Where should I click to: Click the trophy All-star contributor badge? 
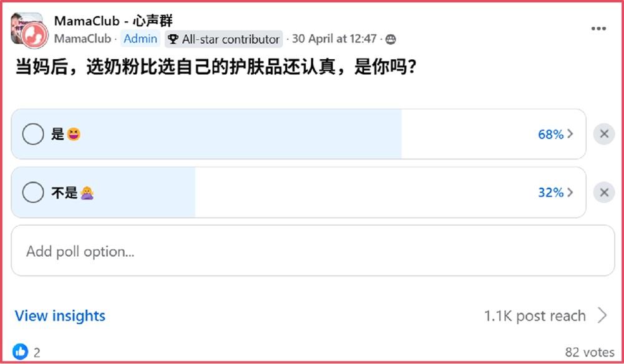223,39
